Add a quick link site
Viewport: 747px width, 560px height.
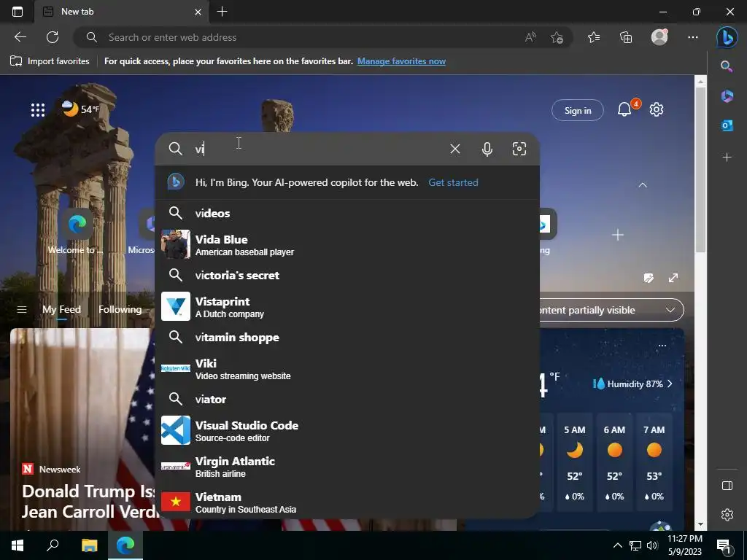click(617, 235)
